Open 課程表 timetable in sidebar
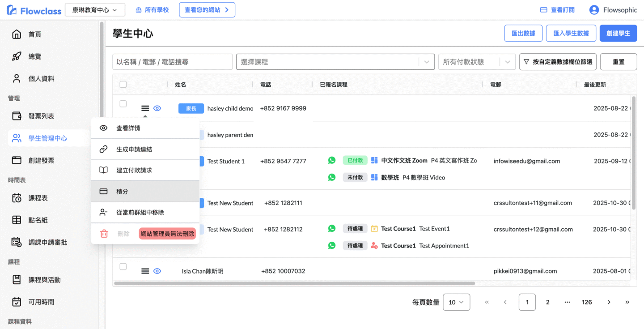 click(38, 198)
